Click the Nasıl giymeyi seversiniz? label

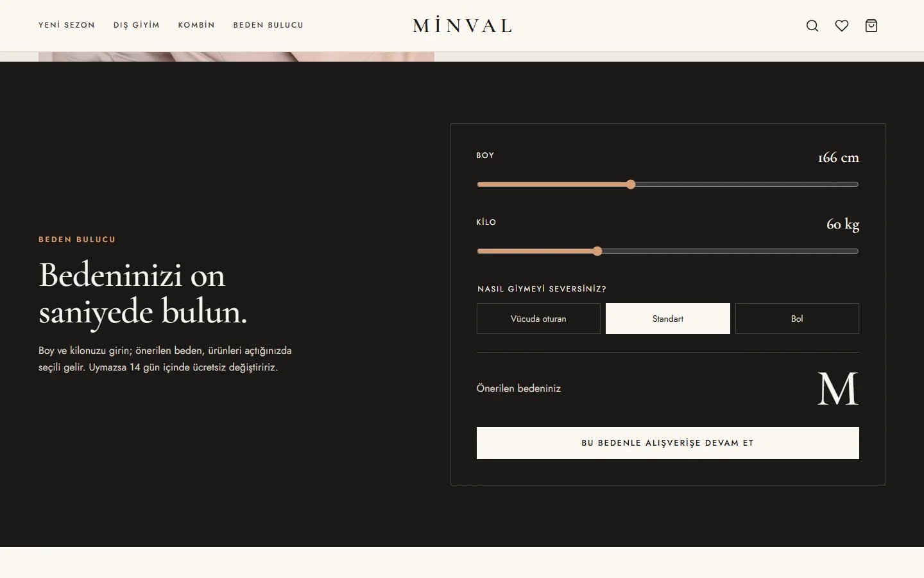click(x=542, y=289)
